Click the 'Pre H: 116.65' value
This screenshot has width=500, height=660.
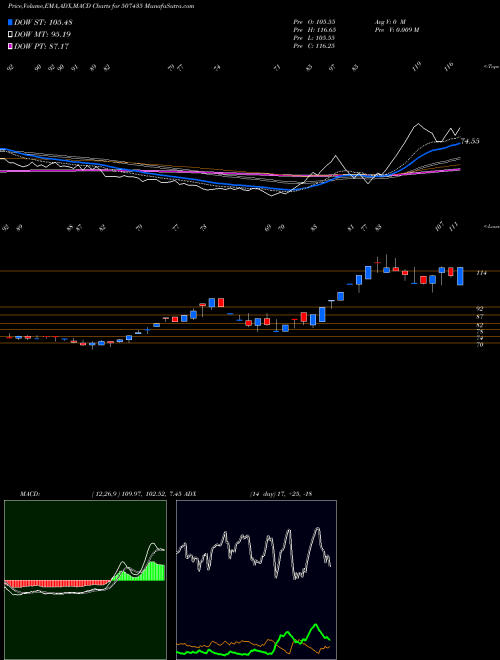(314, 30)
